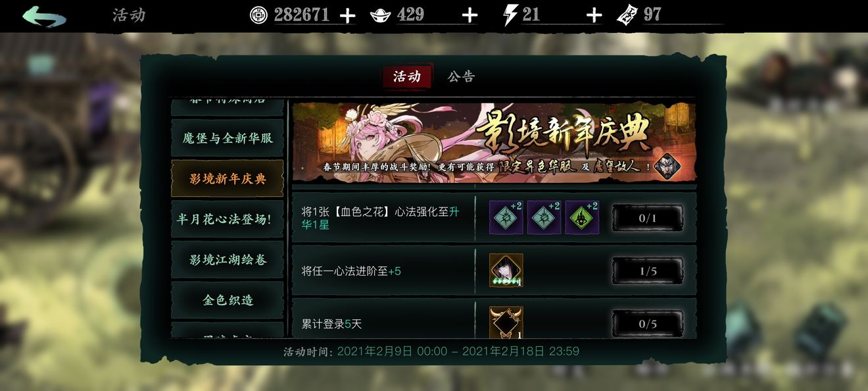The width and height of the screenshot is (868, 391).
Task: View the character costume reward thumbnail
Action: [x=506, y=271]
